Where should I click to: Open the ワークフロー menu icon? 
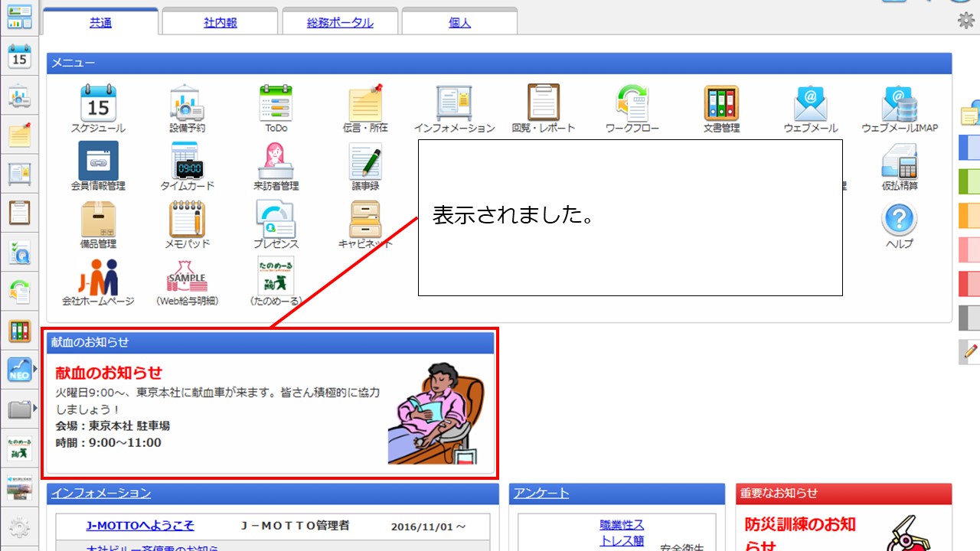(x=632, y=103)
